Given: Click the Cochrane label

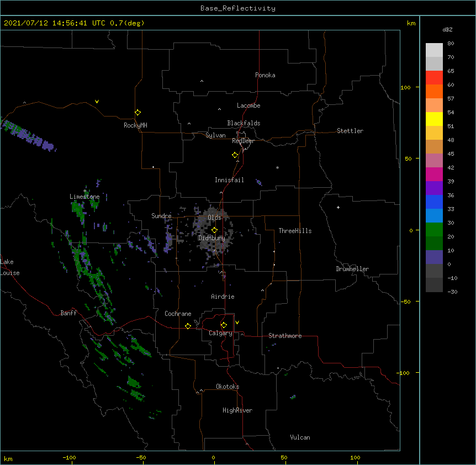Looking at the screenshot, I should [178, 314].
